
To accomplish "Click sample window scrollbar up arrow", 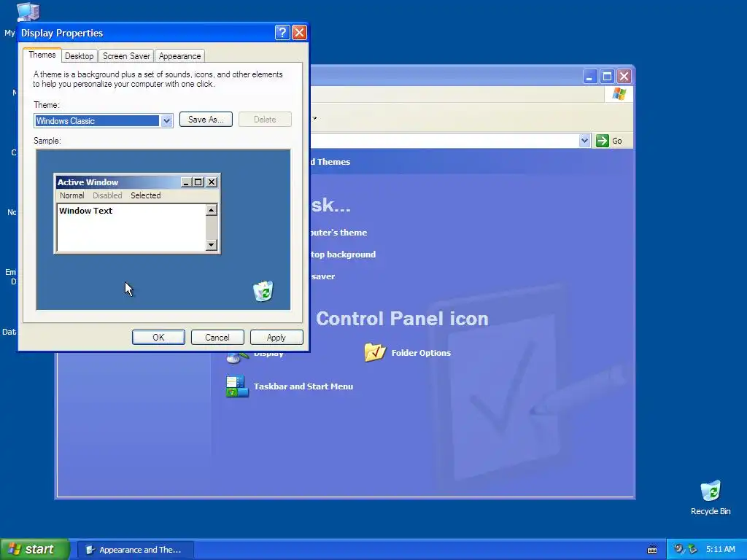I will (x=212, y=210).
